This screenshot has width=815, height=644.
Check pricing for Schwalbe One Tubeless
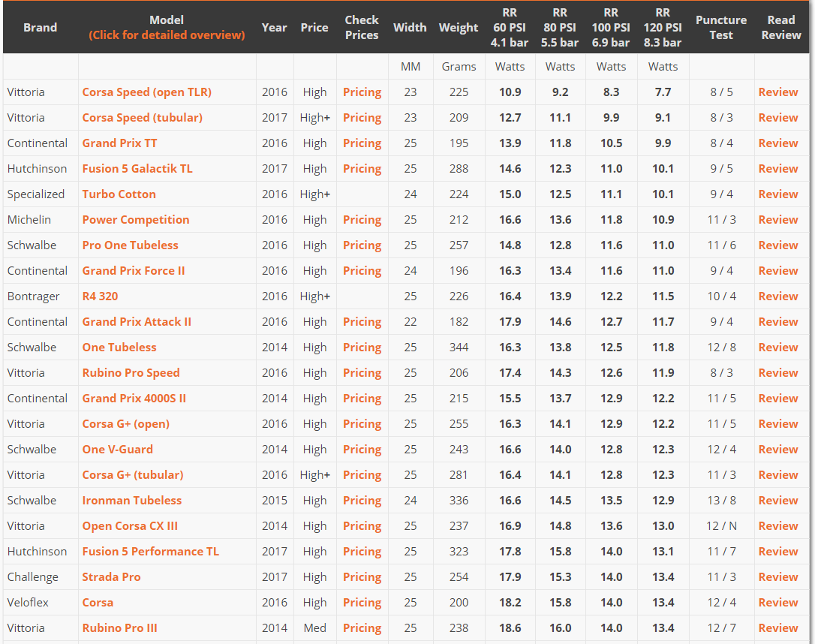pos(362,348)
